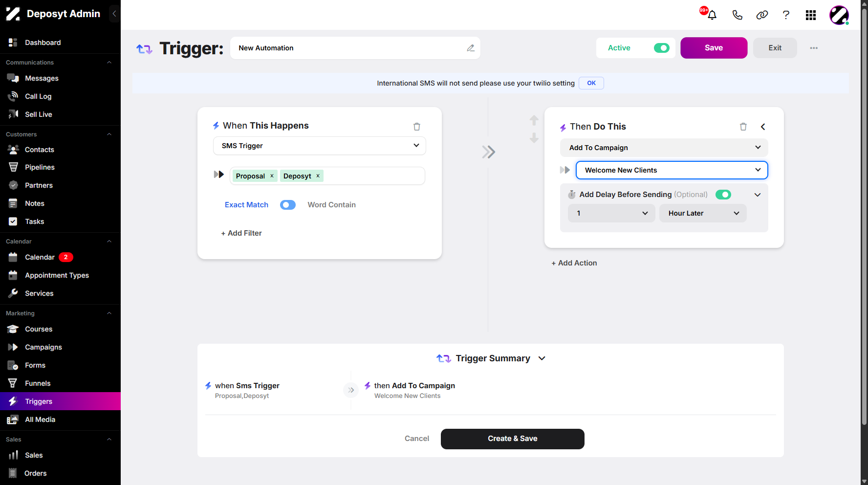Open the apps grid icon
Image resolution: width=868 pixels, height=485 pixels.
(811, 15)
